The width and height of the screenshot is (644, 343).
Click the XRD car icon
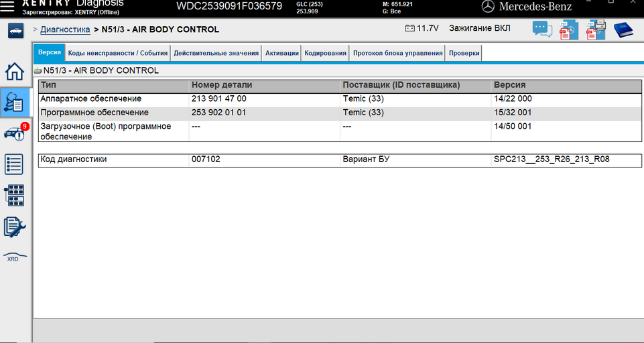tap(15, 257)
